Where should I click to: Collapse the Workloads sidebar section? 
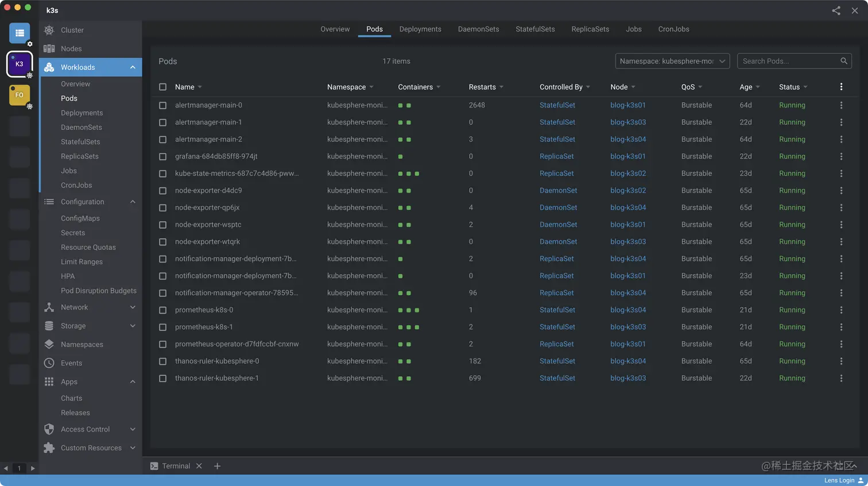pos(133,67)
